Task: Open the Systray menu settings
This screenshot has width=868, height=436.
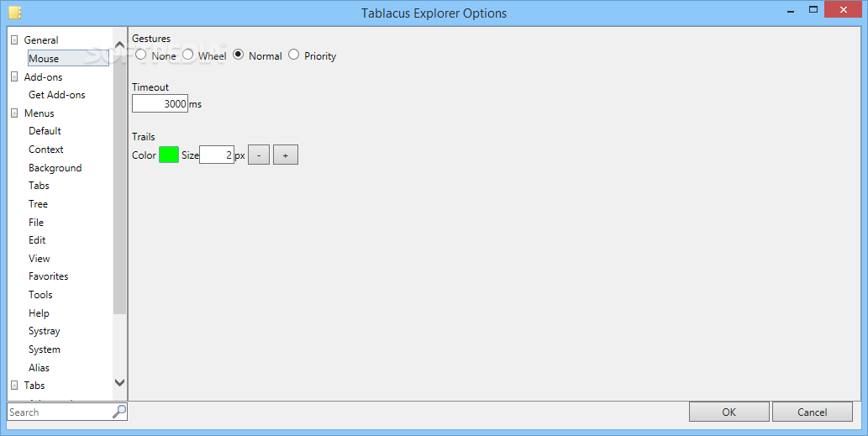Action: [x=45, y=331]
